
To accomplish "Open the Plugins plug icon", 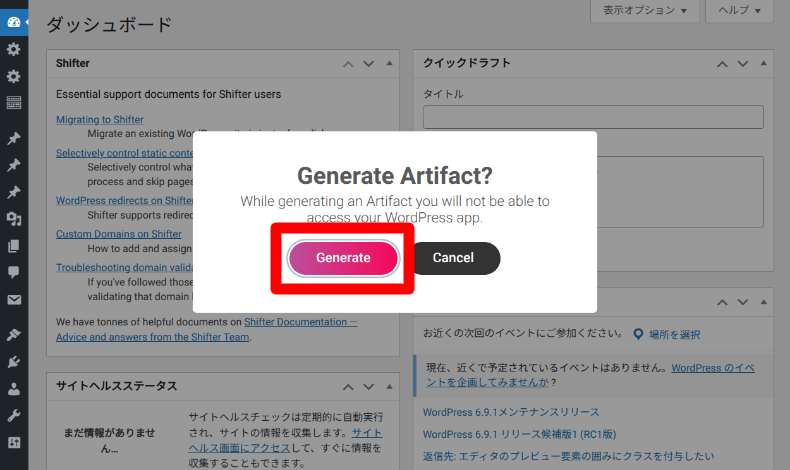I will [x=14, y=362].
